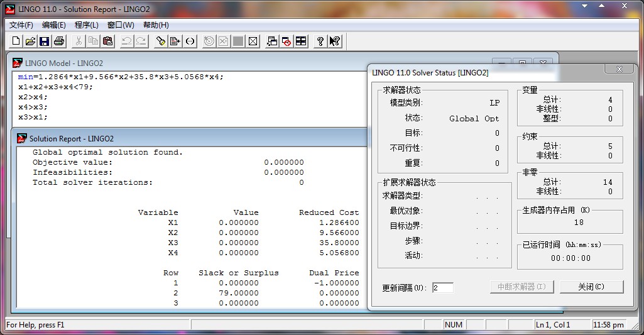Click the 关闭(C) button
This screenshot has height=335, width=644.
(591, 287)
